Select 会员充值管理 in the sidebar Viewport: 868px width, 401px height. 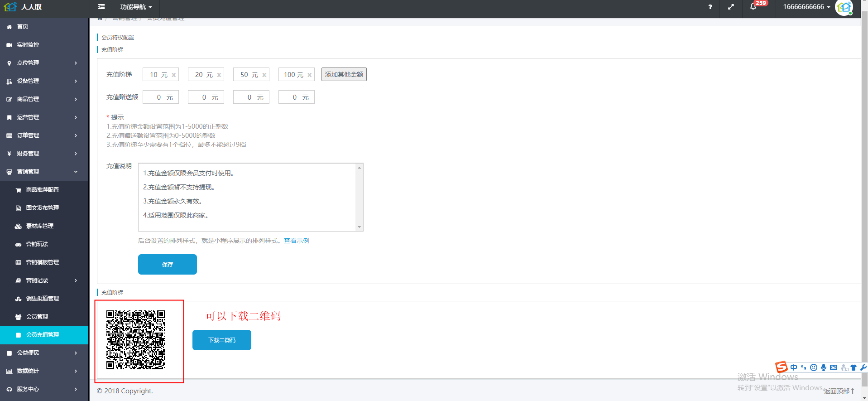pyautogui.click(x=44, y=335)
